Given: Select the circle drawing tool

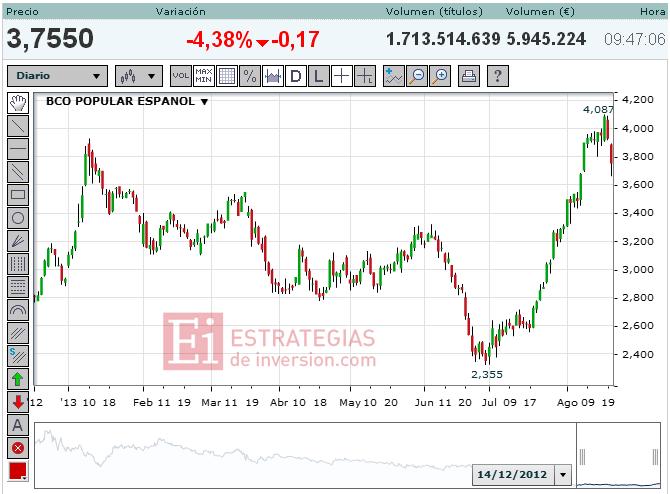Looking at the screenshot, I should (18, 218).
